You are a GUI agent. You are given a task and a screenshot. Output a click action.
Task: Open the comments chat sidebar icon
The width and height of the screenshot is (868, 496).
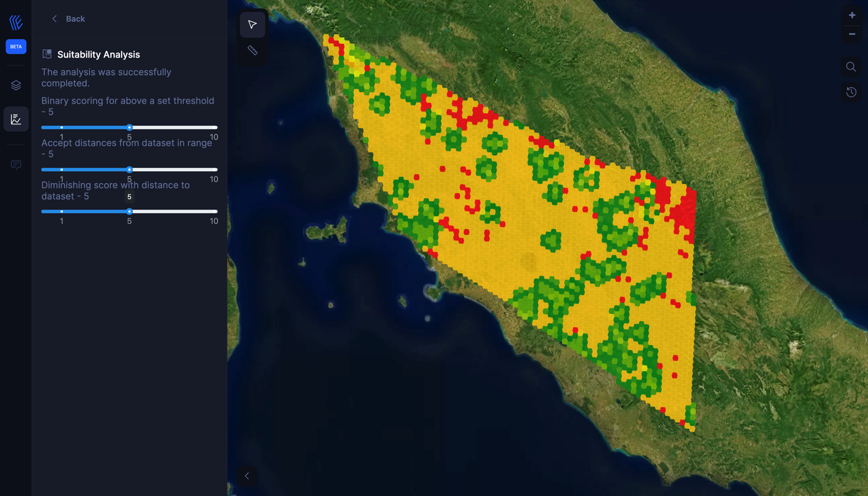(x=16, y=165)
